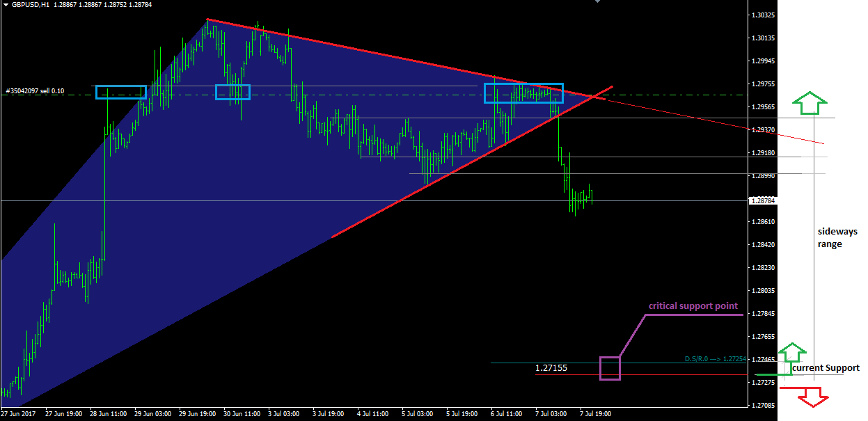Click price axis label 1.28230
This screenshot has height=421, width=868.
[764, 267]
